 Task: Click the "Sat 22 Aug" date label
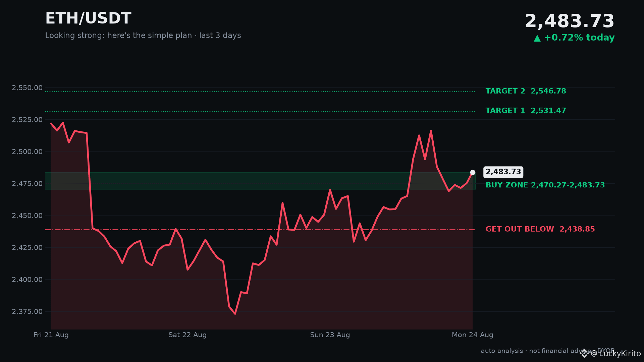187,335
